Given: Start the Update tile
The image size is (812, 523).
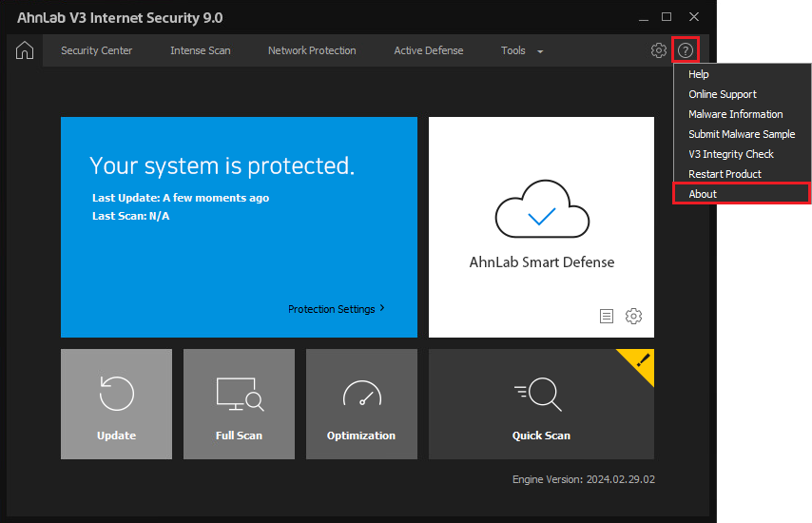Looking at the screenshot, I should 117,404.
